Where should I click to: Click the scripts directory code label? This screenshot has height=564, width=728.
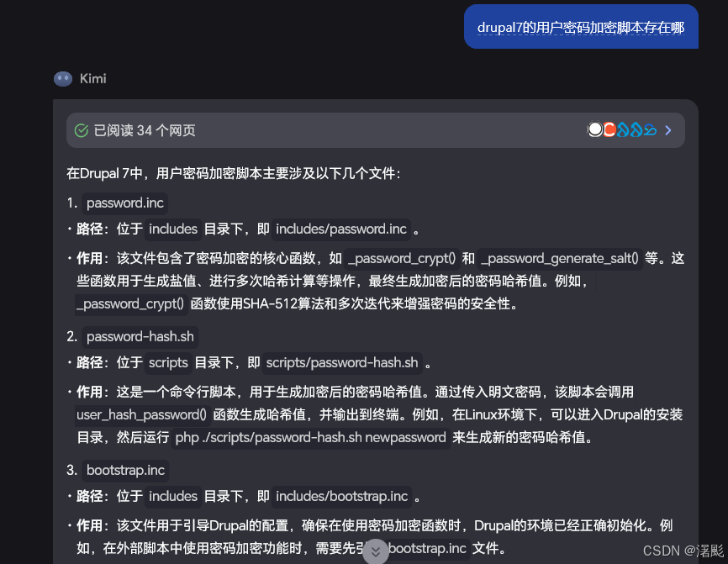[168, 362]
